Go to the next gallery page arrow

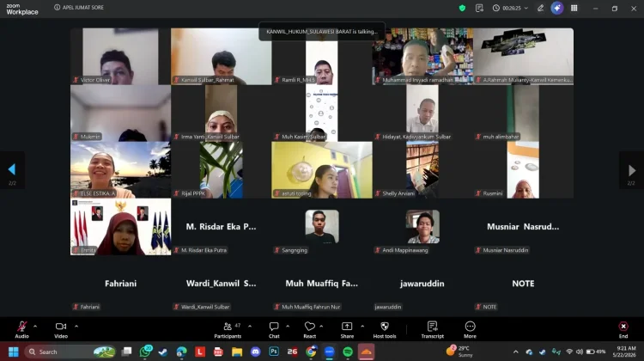tap(632, 170)
